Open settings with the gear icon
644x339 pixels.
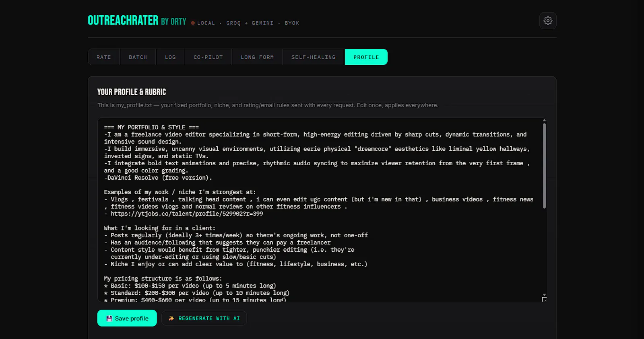(x=548, y=21)
